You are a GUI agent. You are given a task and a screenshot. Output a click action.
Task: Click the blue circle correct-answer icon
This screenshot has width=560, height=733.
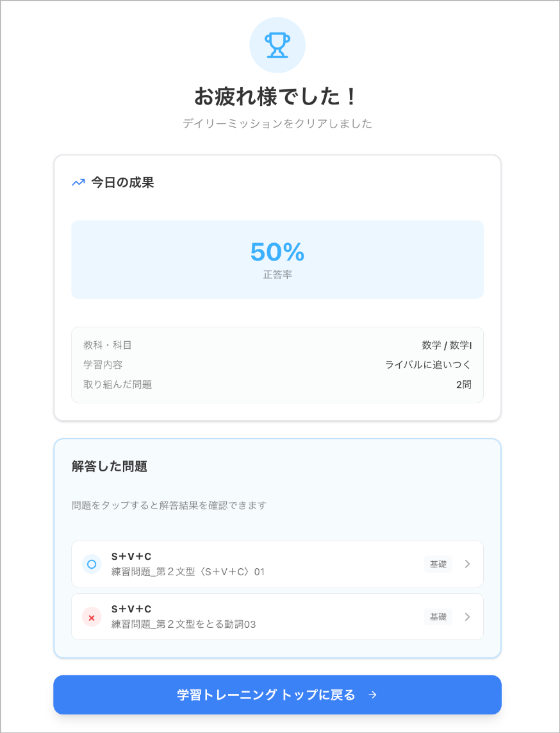click(92, 564)
